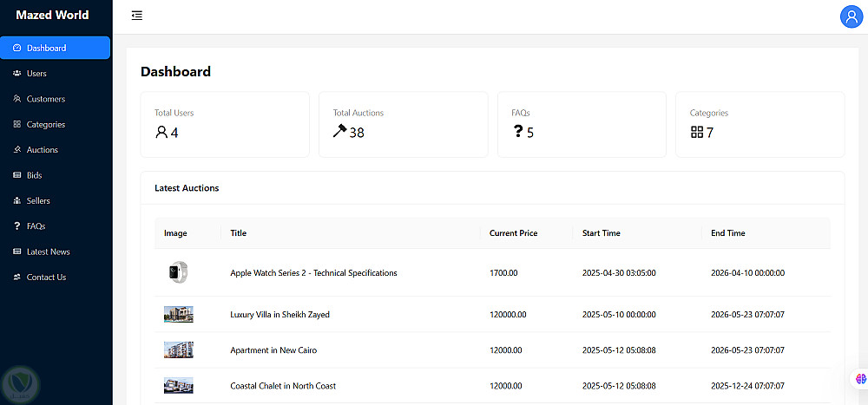This screenshot has height=405, width=868.
Task: Open the Contact Us menu item
Action: pos(46,278)
